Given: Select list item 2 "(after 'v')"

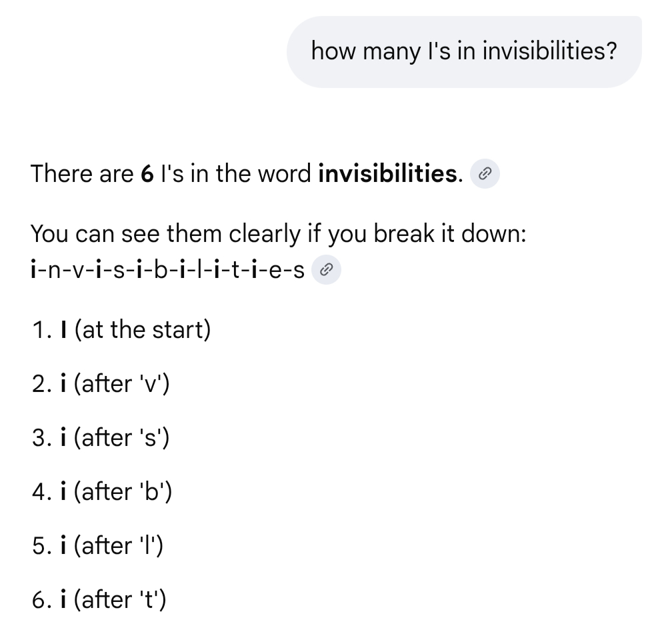Looking at the screenshot, I should 121,384.
